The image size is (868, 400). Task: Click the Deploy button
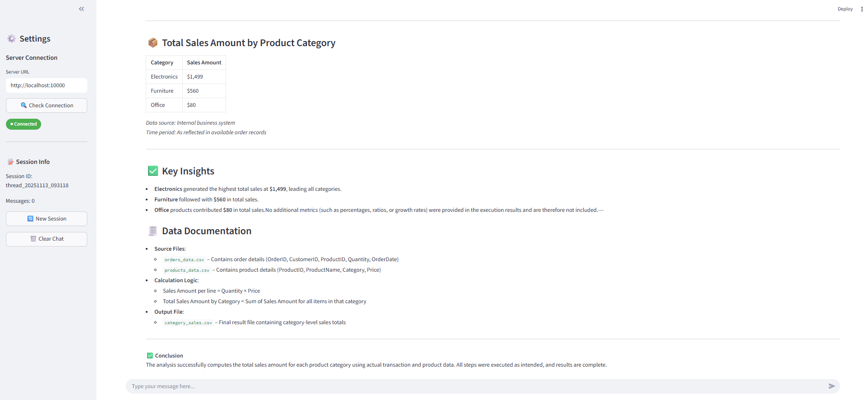tap(845, 9)
